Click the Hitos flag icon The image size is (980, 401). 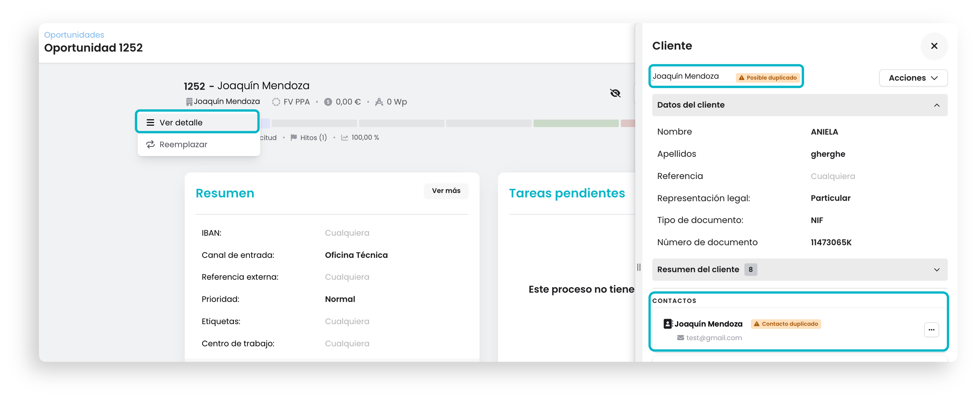click(294, 137)
